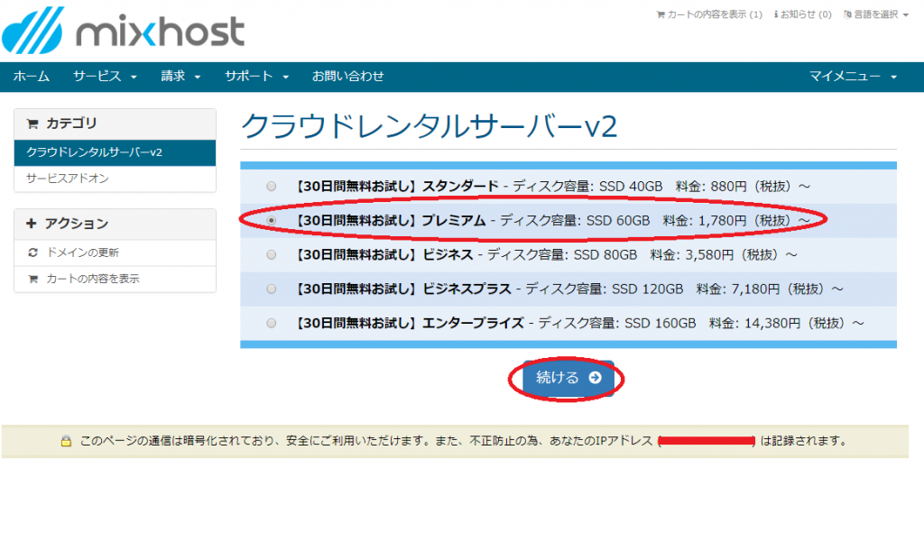Click the notification info icon beside お知らせ
The height and width of the screenshot is (560, 924).
point(776,14)
